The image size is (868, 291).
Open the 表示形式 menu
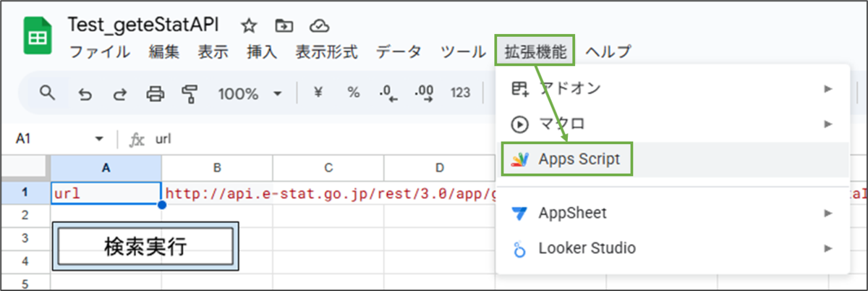pyautogui.click(x=326, y=51)
